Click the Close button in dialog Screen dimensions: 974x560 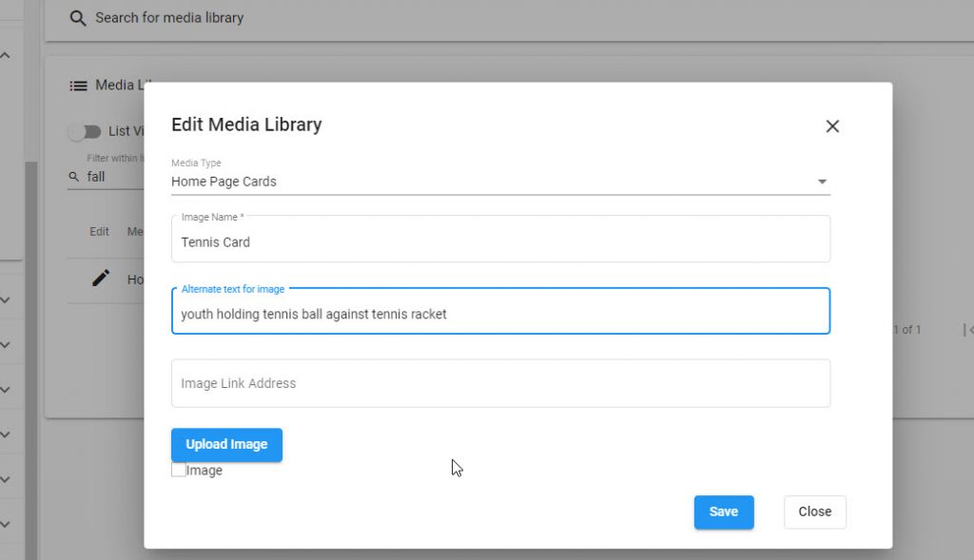(814, 512)
